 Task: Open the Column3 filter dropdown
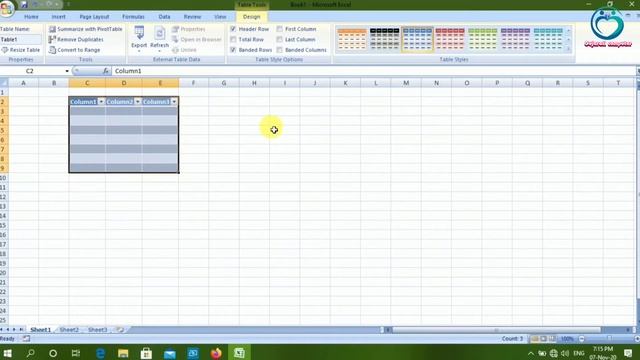pos(174,102)
